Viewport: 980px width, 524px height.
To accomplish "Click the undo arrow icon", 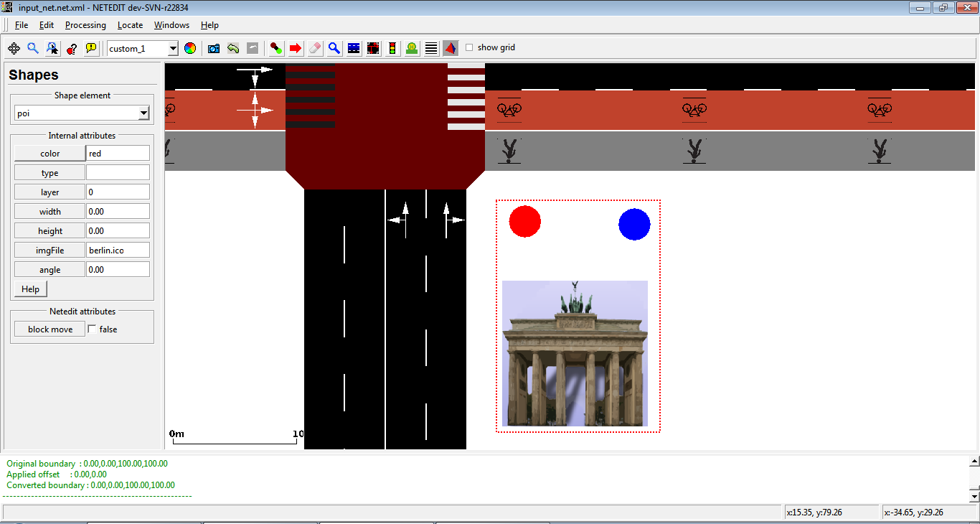I will (x=233, y=48).
